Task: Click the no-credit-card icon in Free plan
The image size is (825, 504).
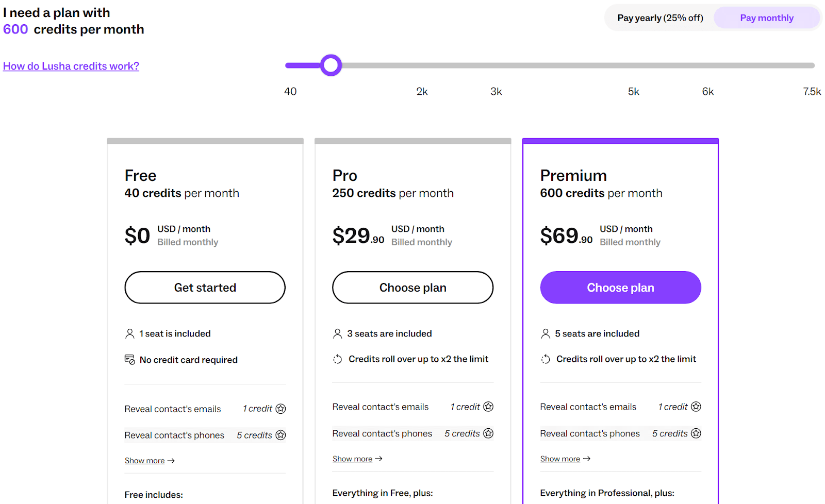Action: [130, 359]
